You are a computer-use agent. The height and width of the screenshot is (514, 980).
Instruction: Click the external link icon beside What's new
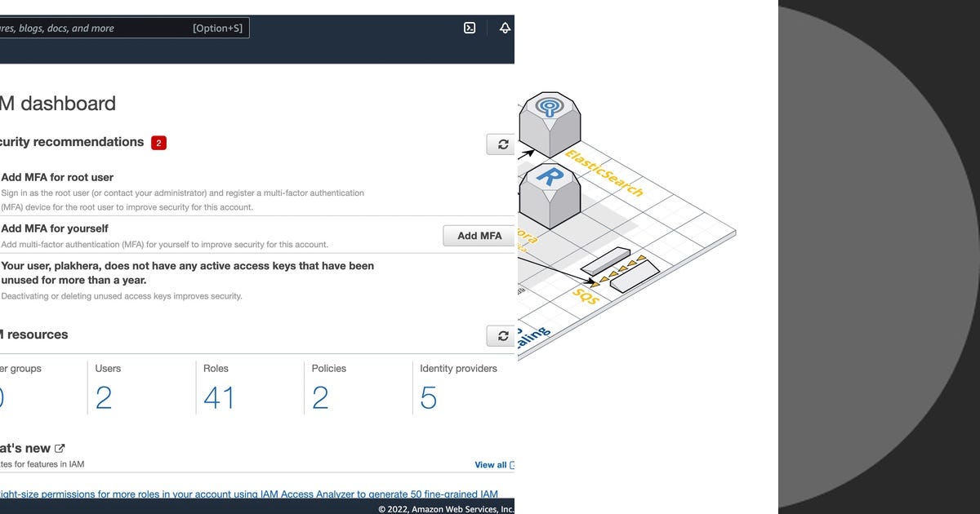pyautogui.click(x=59, y=447)
